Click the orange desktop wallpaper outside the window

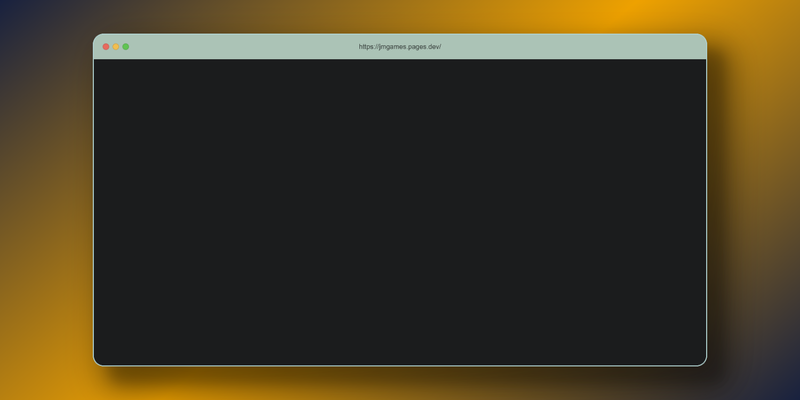pos(750,200)
